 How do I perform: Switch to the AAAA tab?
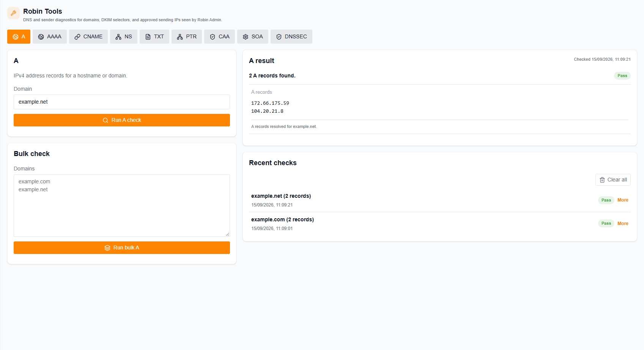pos(50,36)
